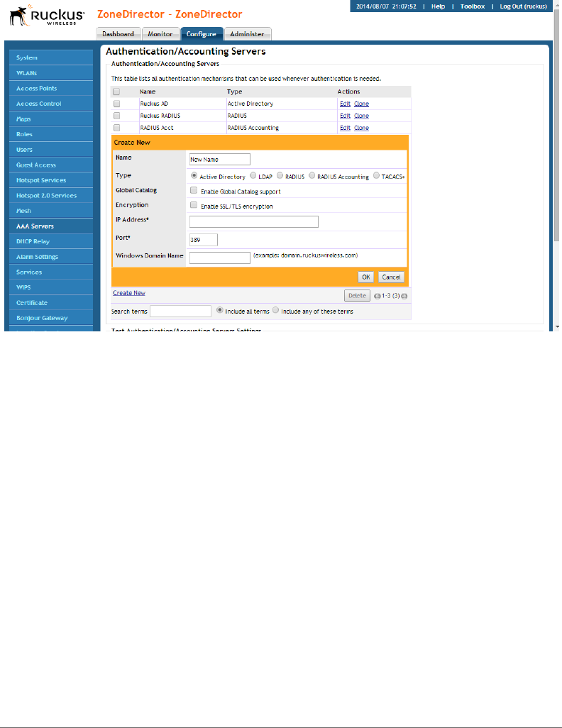Open Certificate in the sidebar
562x728 pixels.
click(x=51, y=303)
